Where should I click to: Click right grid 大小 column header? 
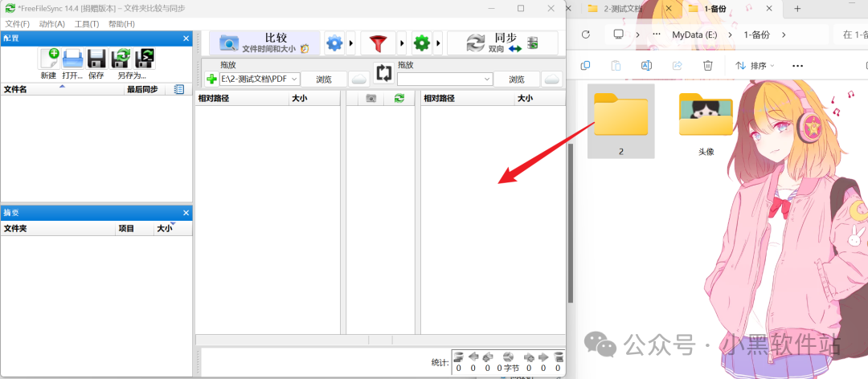click(540, 99)
